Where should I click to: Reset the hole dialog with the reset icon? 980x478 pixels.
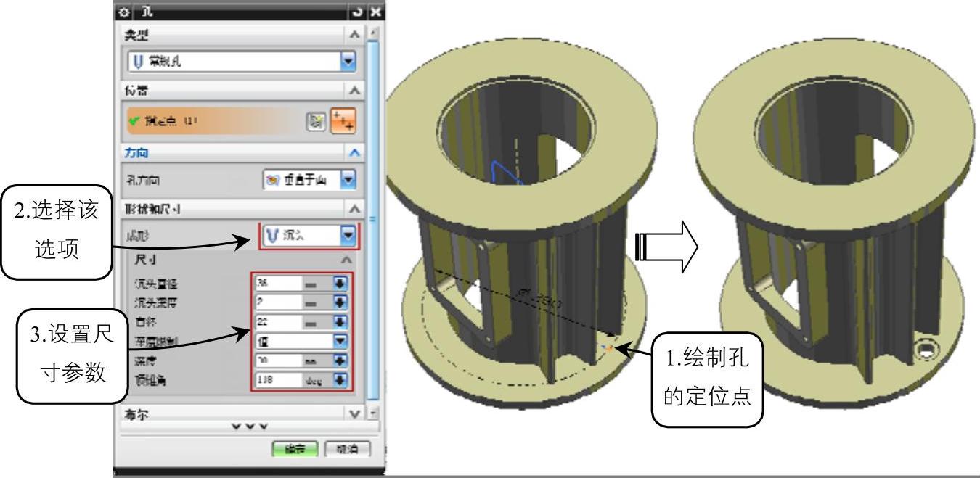[356, 12]
